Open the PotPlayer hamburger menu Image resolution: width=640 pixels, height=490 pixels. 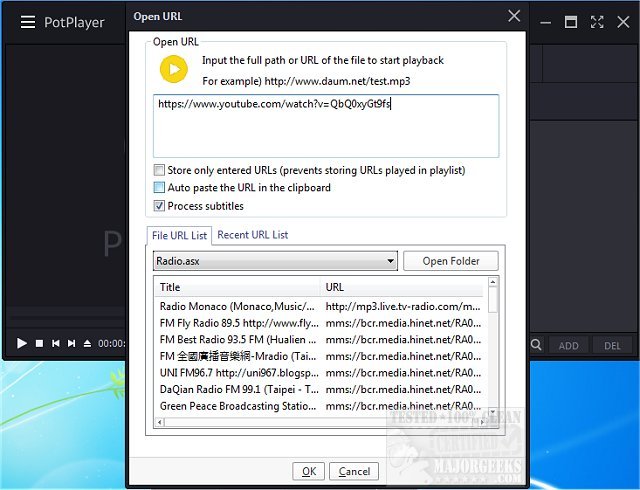pos(28,22)
